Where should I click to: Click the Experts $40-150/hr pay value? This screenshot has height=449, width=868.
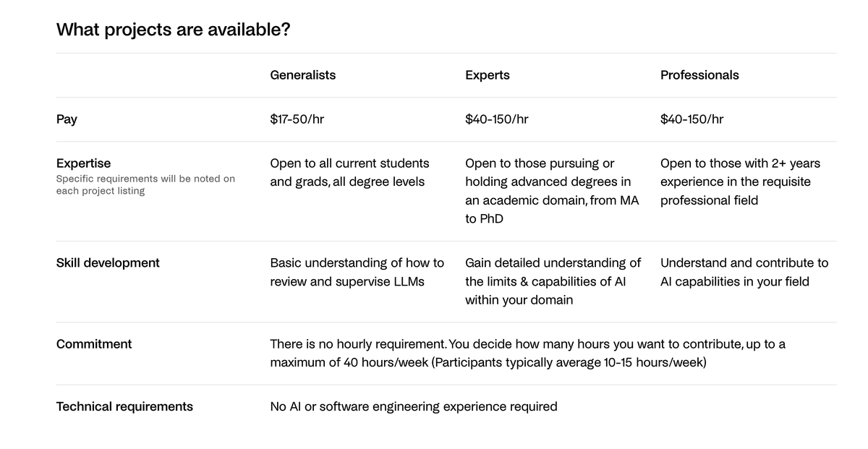coord(496,119)
